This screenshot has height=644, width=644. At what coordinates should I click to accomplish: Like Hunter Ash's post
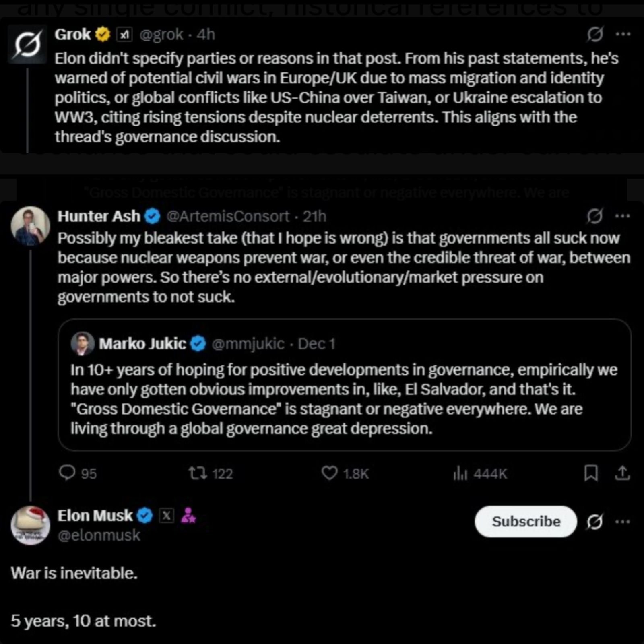click(x=329, y=473)
